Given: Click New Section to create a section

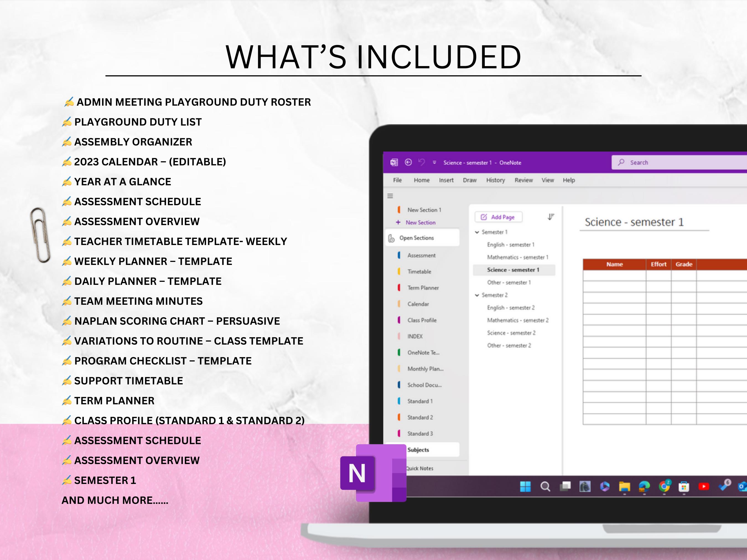Looking at the screenshot, I should (x=421, y=222).
